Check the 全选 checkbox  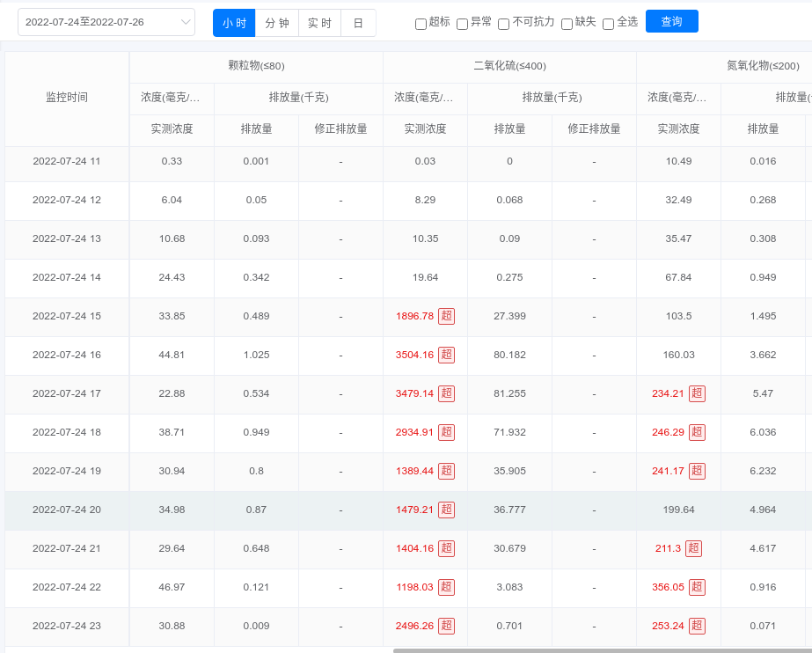click(x=609, y=24)
